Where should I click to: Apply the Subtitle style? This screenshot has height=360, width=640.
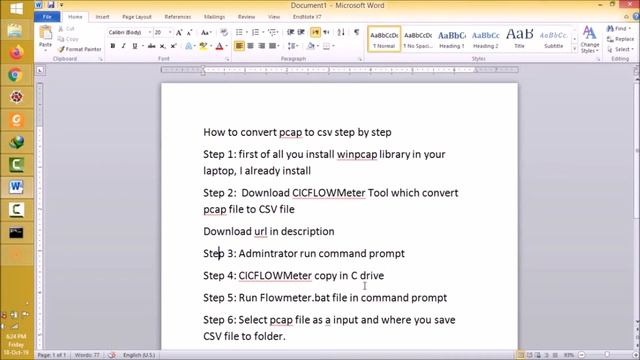click(x=553, y=39)
